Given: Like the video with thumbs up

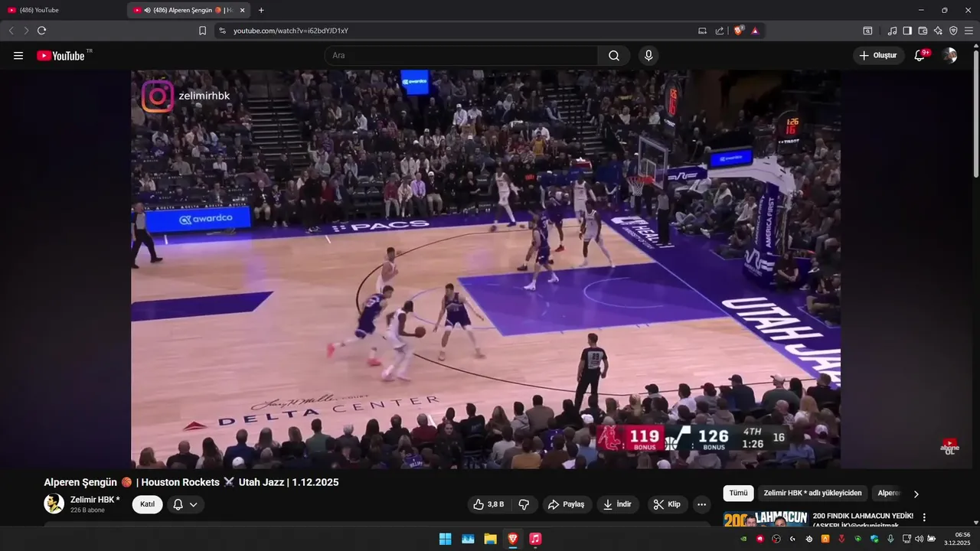Looking at the screenshot, I should [x=488, y=504].
